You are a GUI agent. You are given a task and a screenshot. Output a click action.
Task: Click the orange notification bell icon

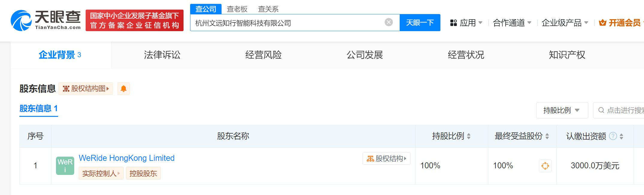[123, 89]
